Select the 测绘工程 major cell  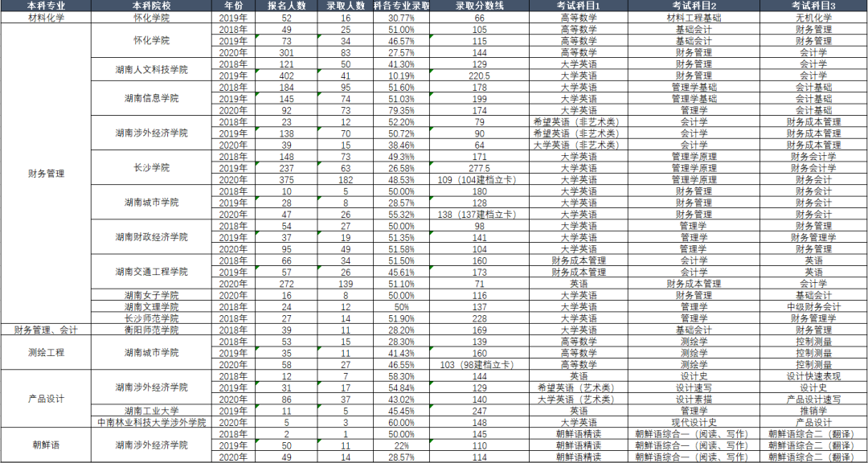pos(46,352)
